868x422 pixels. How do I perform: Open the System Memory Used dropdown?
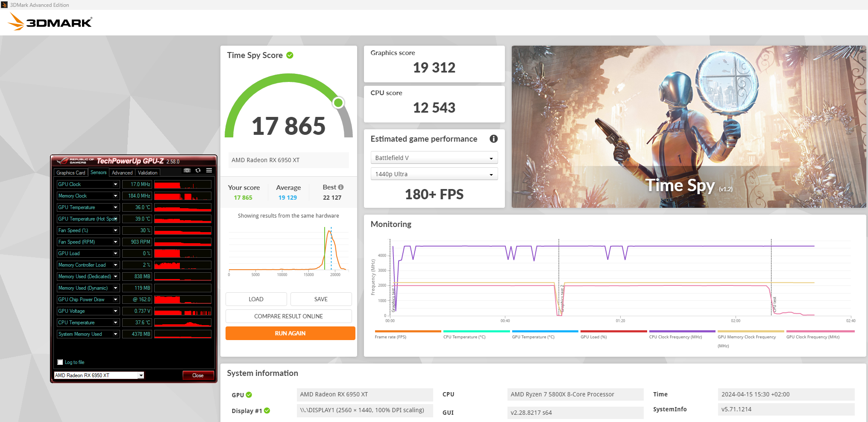tap(115, 334)
